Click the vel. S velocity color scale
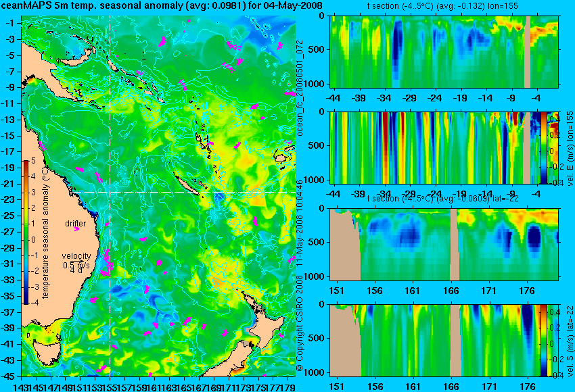This screenshot has height=392, width=575. pyautogui.click(x=544, y=341)
